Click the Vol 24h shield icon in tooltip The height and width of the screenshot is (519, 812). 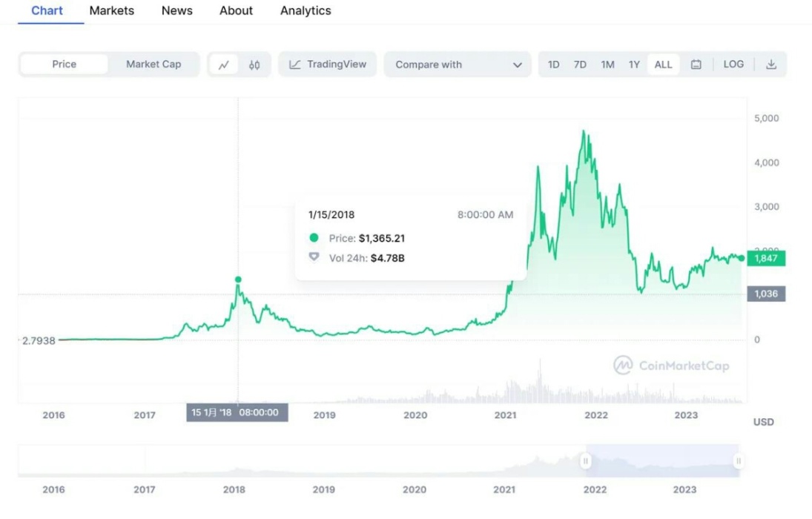pos(314,258)
